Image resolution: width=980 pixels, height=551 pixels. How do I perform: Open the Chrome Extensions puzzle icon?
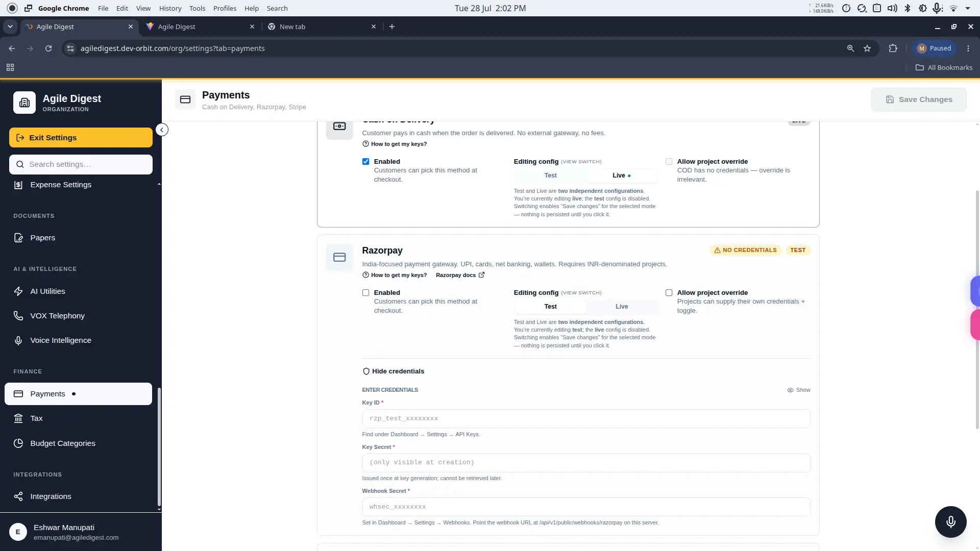click(893, 48)
